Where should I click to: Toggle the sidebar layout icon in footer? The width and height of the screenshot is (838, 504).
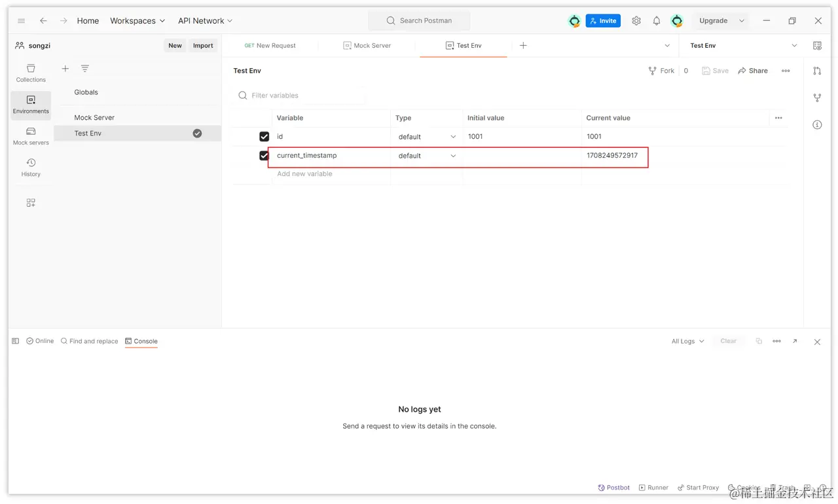pyautogui.click(x=16, y=341)
